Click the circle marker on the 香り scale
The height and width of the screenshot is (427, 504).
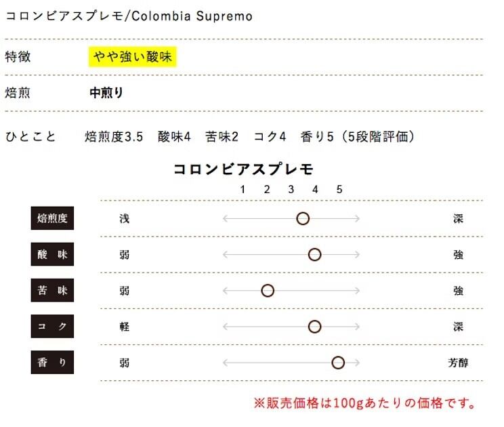point(338,362)
